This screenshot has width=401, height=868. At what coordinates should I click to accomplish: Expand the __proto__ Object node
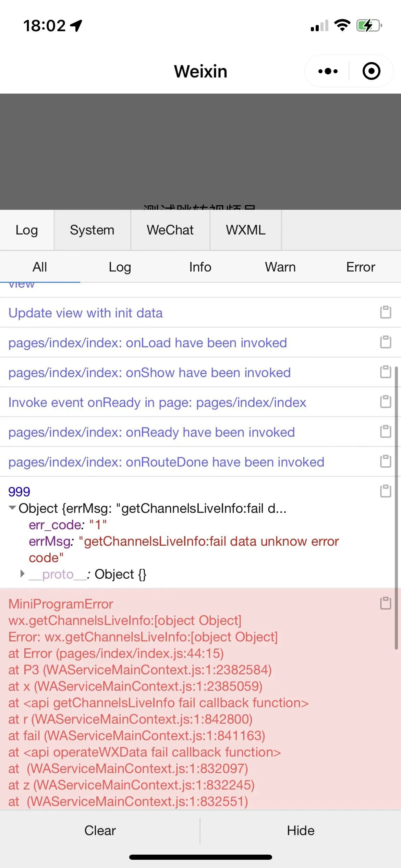point(22,574)
